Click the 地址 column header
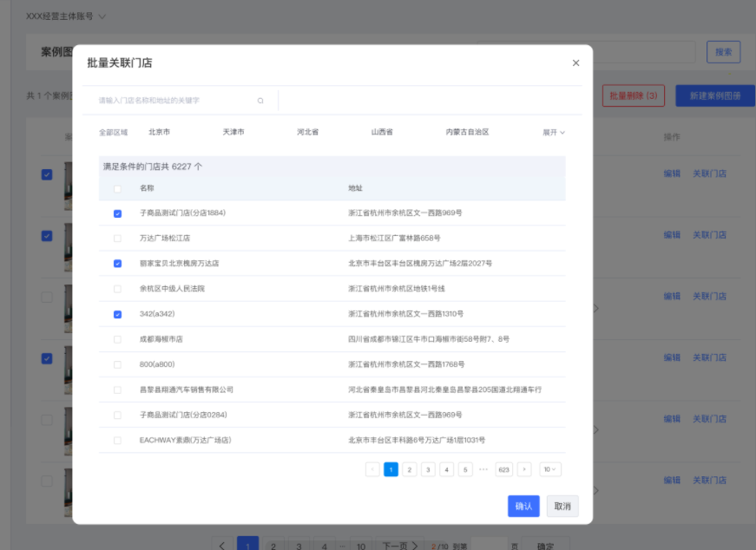The height and width of the screenshot is (550, 756). pos(355,188)
